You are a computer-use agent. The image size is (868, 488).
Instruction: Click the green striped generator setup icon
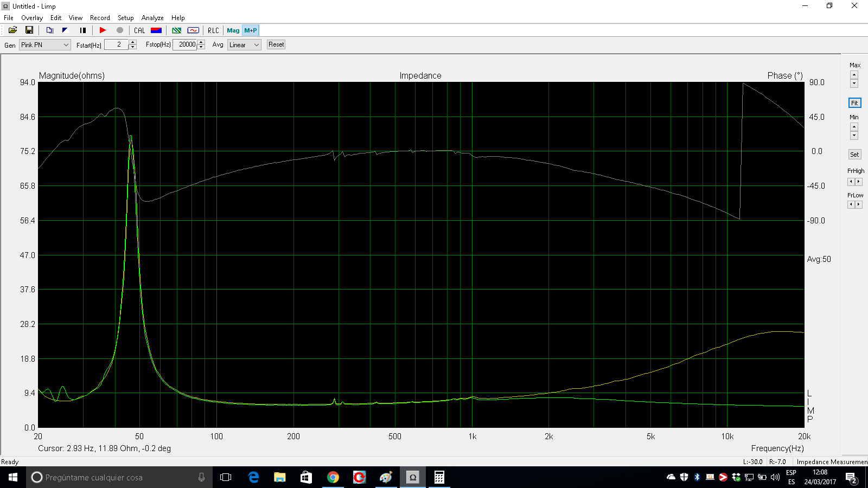pyautogui.click(x=177, y=30)
